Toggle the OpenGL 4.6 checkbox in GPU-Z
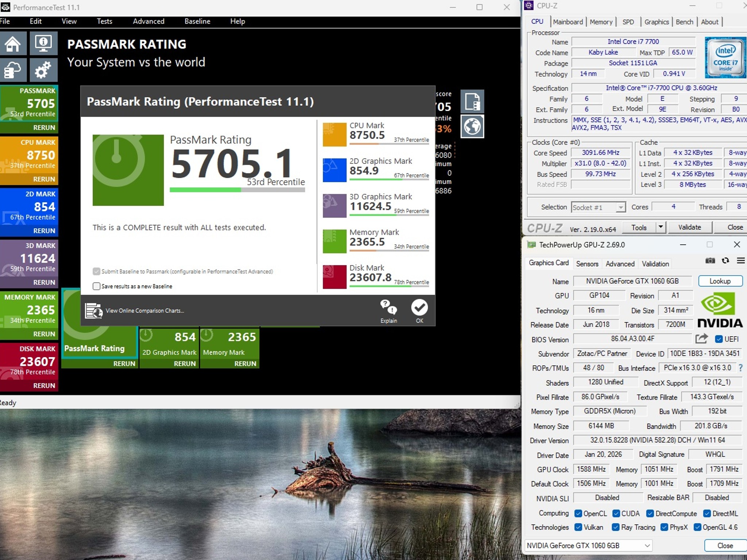 (697, 527)
